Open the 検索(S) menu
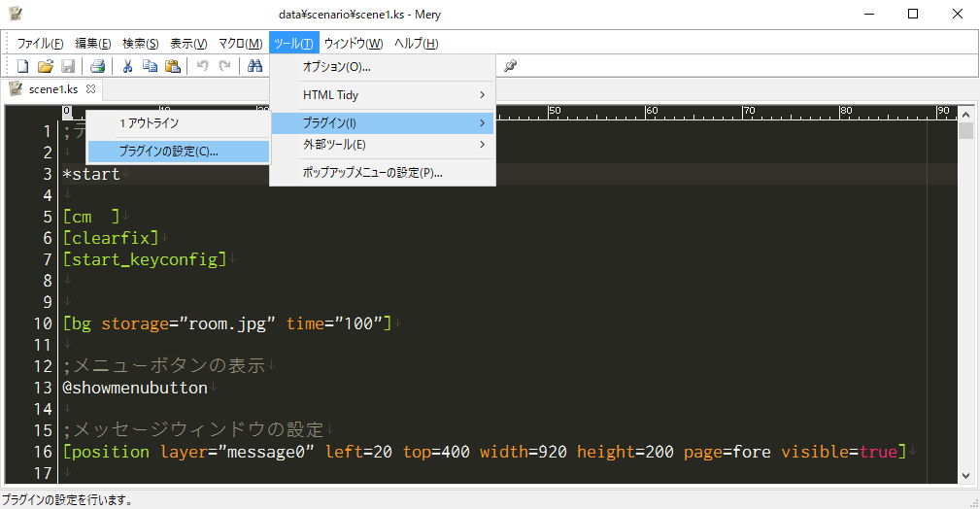The width and height of the screenshot is (980, 509). 141,43
